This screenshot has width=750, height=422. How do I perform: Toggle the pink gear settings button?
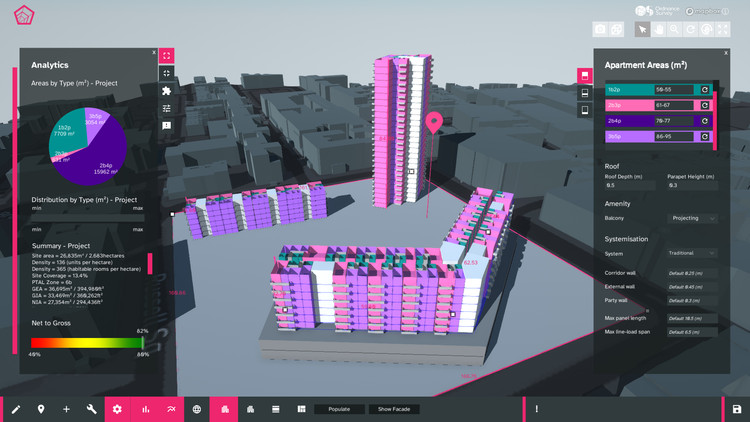117,409
